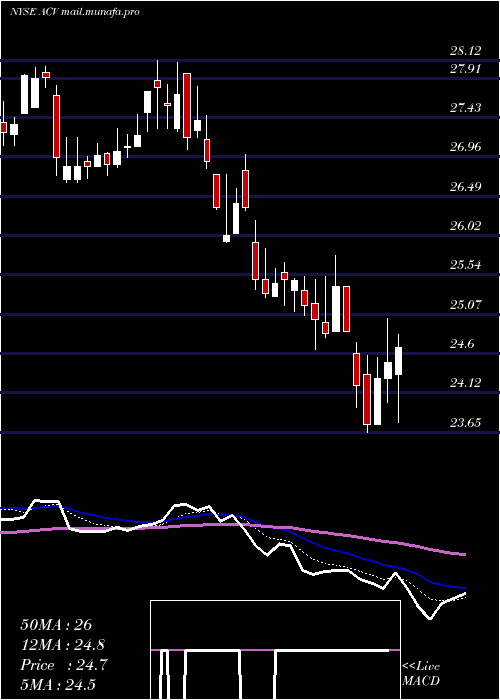Click the <<Live MACD label

pos(421,674)
